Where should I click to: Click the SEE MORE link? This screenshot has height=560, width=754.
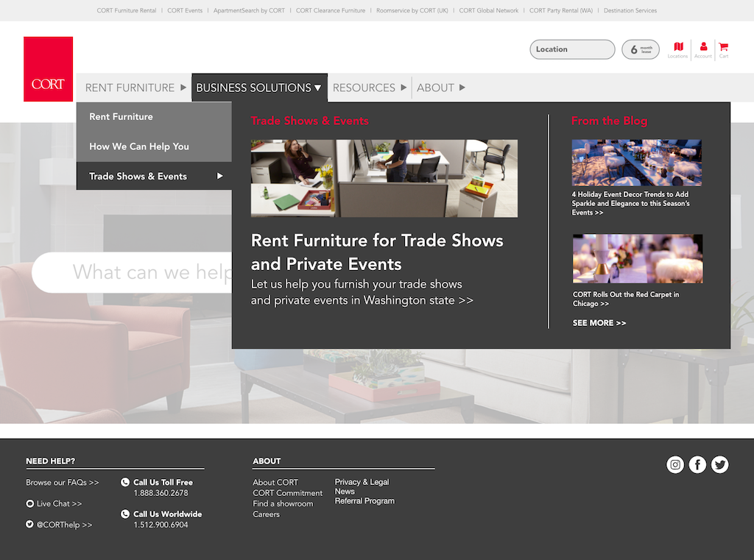pyautogui.click(x=599, y=322)
